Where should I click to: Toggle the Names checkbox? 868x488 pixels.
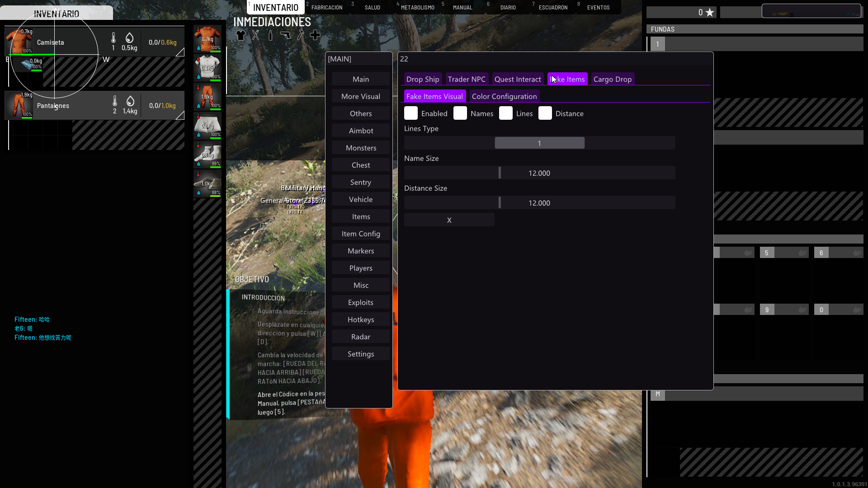coord(460,113)
